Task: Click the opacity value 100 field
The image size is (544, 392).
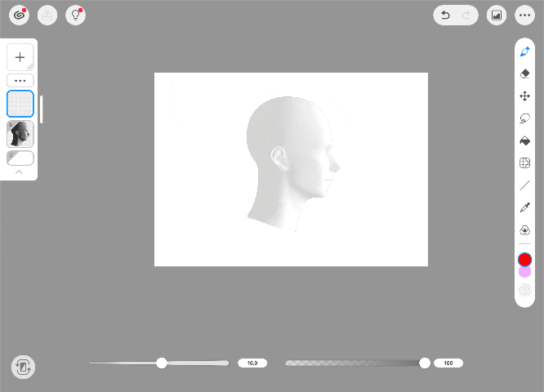Action: 448,363
